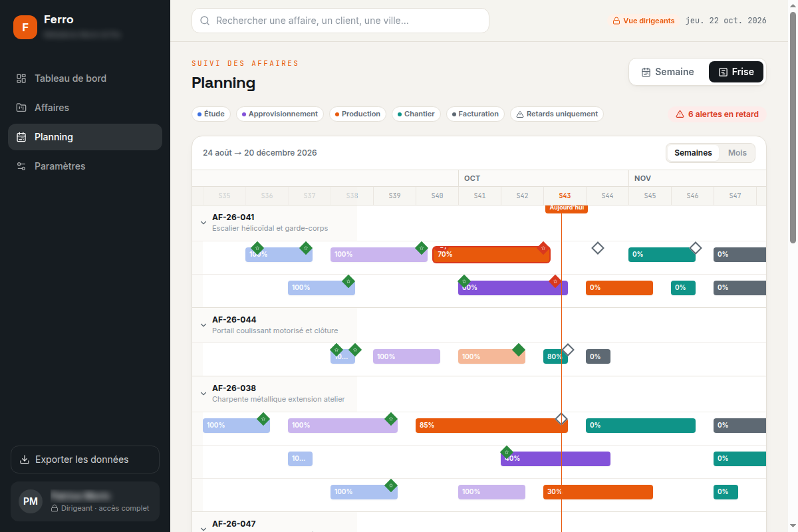Click red late milestone on 70% bar
Image resolution: width=798 pixels, height=532 pixels.
click(x=543, y=248)
